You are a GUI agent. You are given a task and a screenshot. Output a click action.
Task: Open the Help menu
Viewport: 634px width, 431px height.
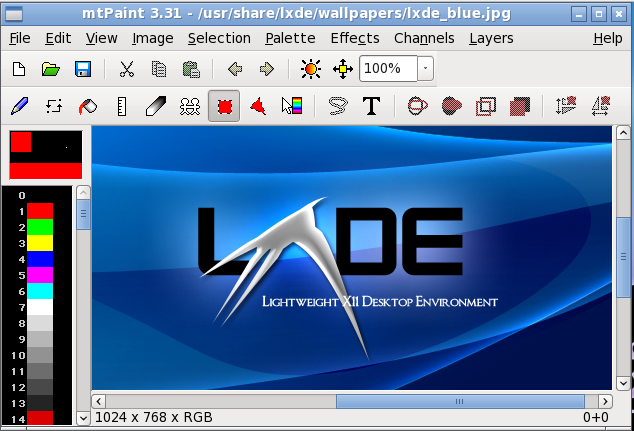(608, 38)
